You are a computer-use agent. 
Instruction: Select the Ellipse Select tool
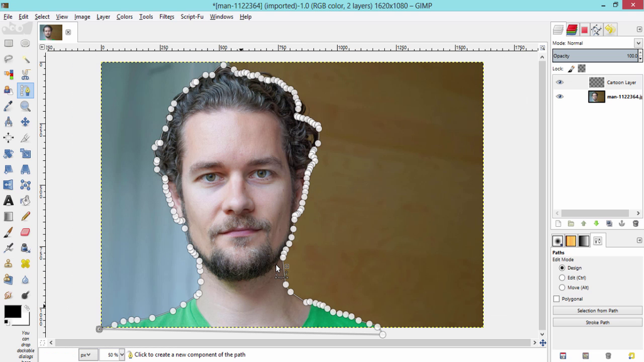(x=25, y=43)
